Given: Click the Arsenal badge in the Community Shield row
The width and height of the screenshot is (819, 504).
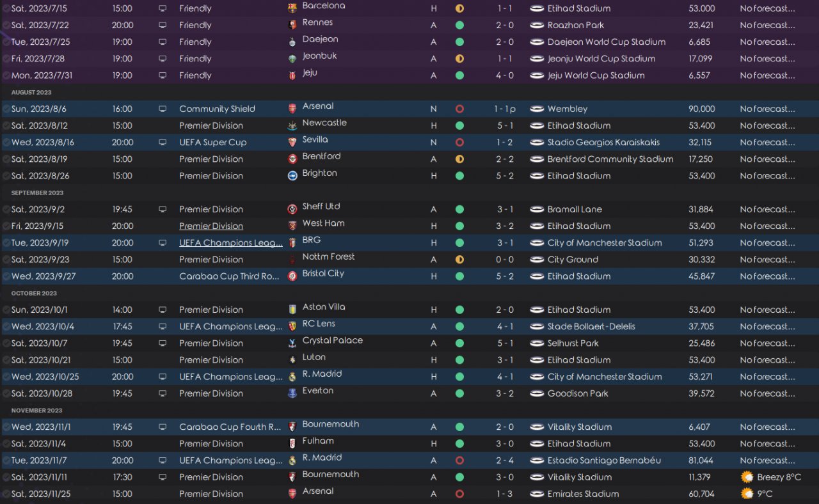Looking at the screenshot, I should pos(292,109).
